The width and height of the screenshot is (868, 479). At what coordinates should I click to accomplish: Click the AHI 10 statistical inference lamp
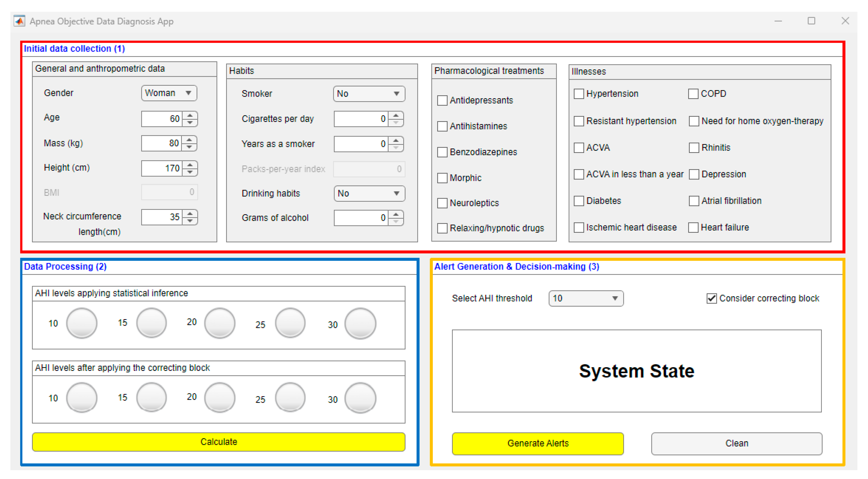point(82,323)
